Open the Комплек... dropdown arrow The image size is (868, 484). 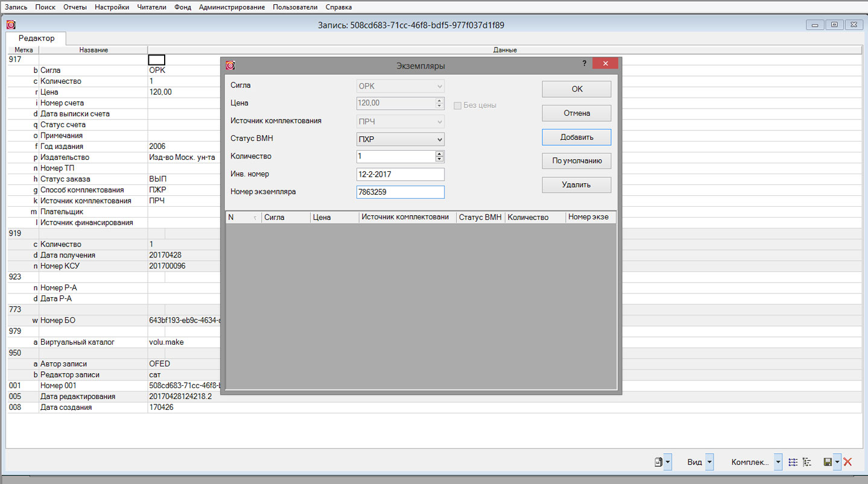coord(778,462)
